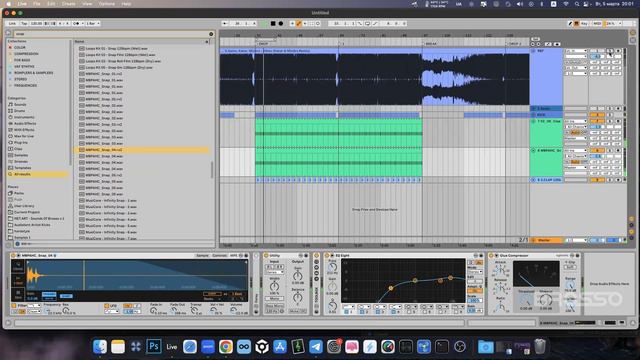Fold the 7 02_DK_Clap track
640x360 pixels.
click(533, 121)
